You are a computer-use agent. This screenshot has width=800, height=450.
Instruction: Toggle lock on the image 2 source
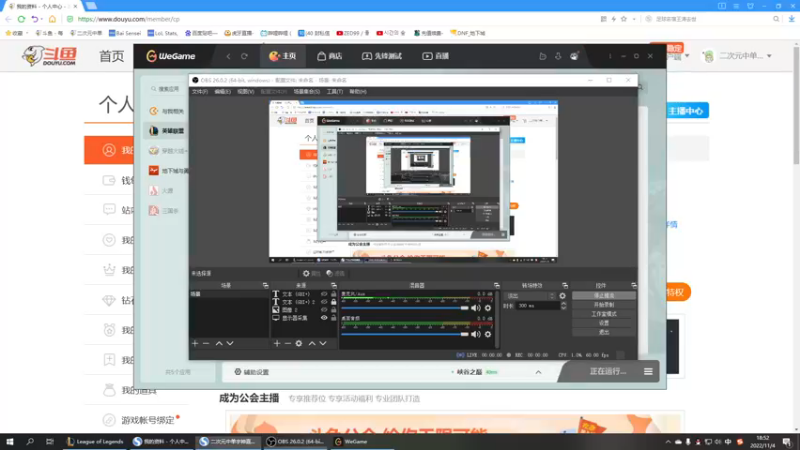[334, 310]
